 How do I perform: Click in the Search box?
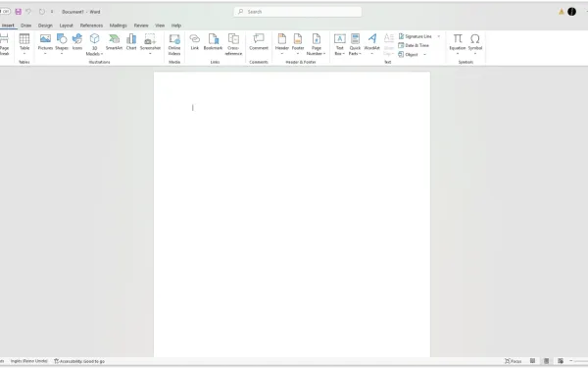click(298, 12)
